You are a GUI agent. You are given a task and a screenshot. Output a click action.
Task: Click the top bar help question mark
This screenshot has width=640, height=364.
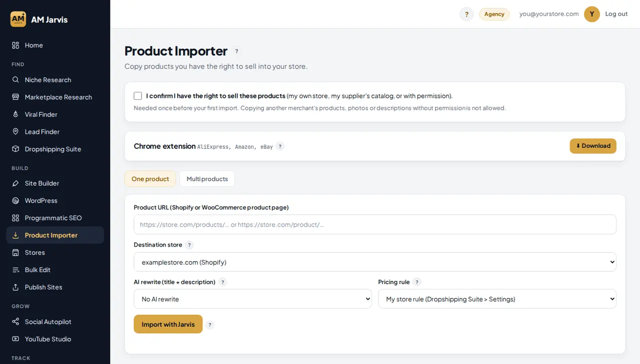pos(466,14)
